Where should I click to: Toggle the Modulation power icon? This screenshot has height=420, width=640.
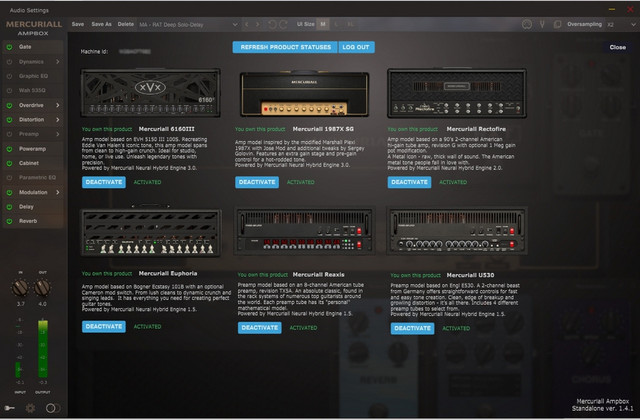[x=9, y=192]
